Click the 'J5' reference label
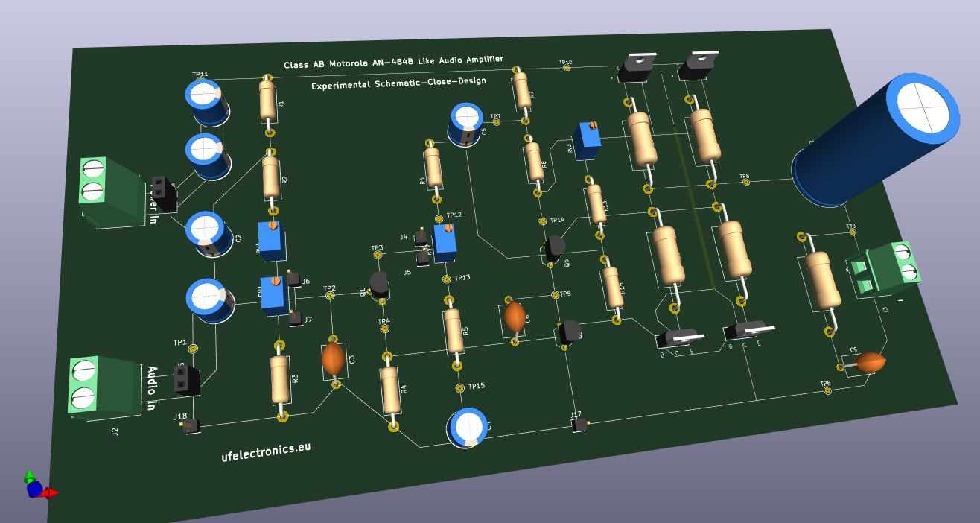Screen dimensions: 980x523 (x=407, y=273)
